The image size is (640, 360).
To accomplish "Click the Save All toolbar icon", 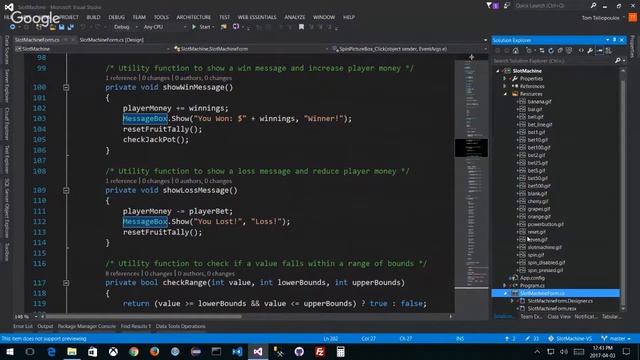I will click(70, 27).
